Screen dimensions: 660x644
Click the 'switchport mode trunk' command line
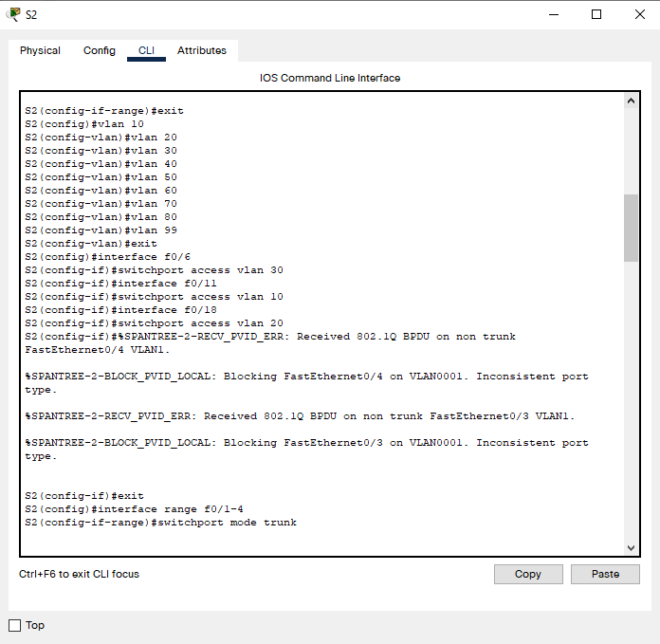coord(161,523)
